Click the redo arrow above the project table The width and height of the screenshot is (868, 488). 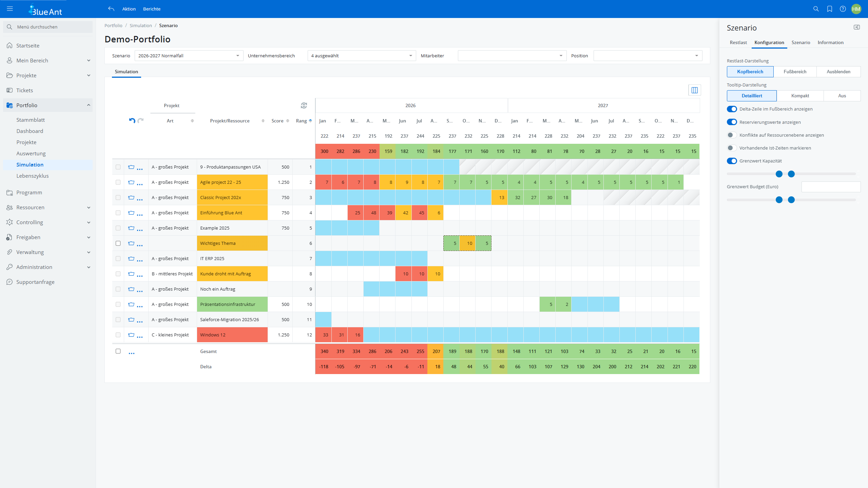point(140,121)
